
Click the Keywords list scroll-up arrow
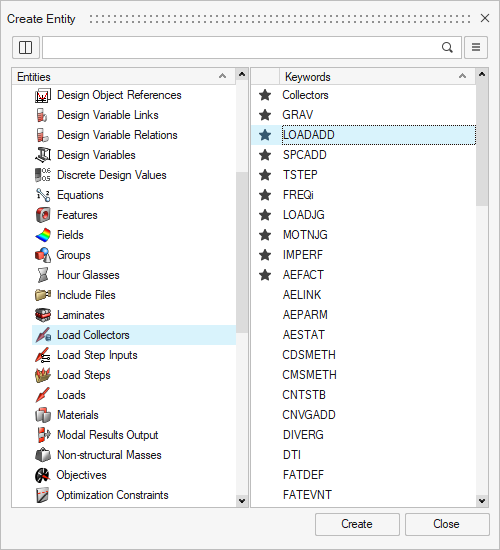click(482, 74)
